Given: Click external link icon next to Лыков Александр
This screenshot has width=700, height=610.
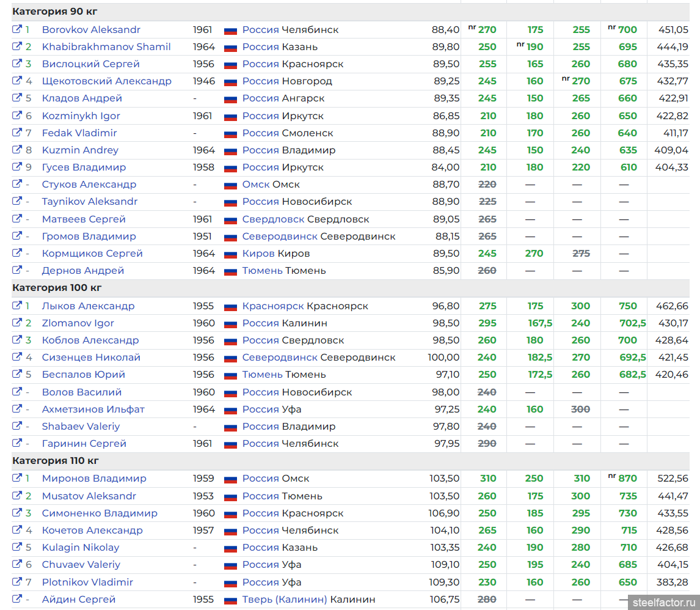Looking at the screenshot, I should point(17,306).
